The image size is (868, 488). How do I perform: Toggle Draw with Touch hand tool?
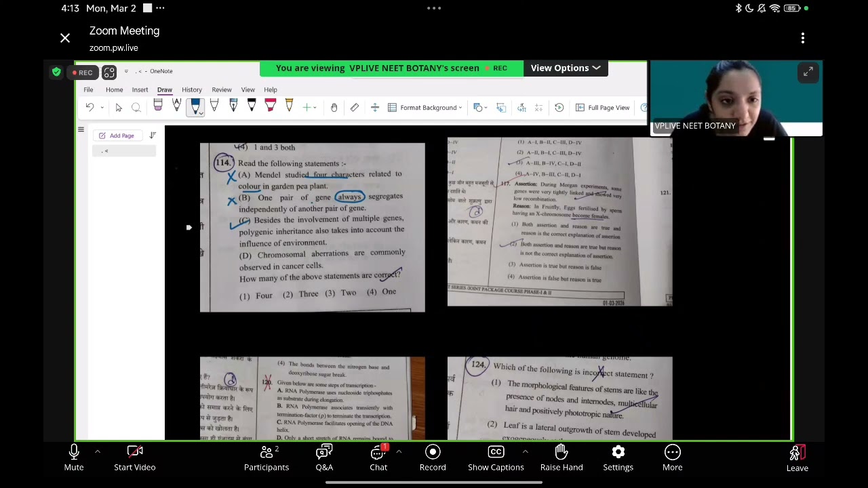pyautogui.click(x=334, y=107)
